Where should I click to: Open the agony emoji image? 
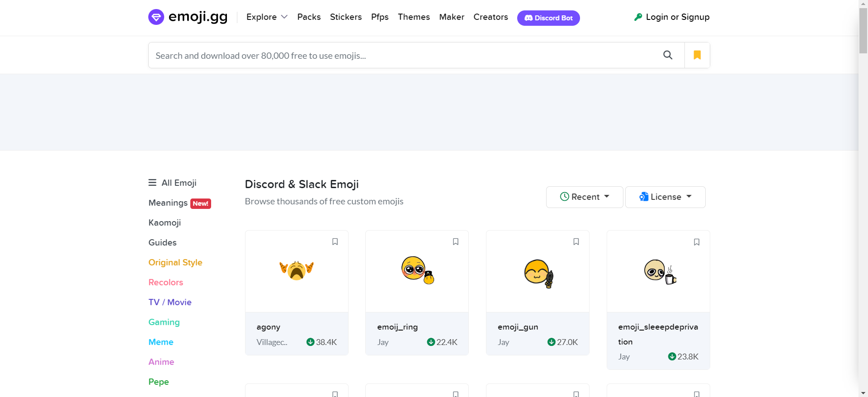(297, 270)
